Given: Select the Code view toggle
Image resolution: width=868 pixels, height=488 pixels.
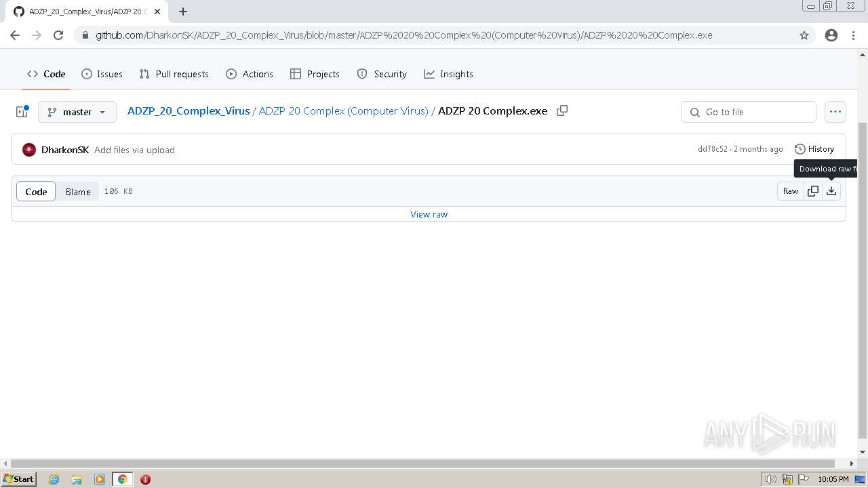Looking at the screenshot, I should (x=36, y=192).
